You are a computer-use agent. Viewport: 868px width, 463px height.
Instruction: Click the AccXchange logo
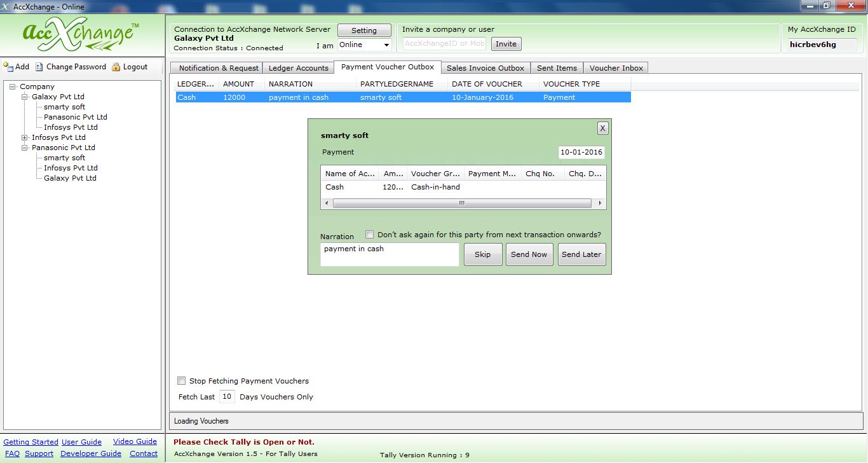coord(81,36)
